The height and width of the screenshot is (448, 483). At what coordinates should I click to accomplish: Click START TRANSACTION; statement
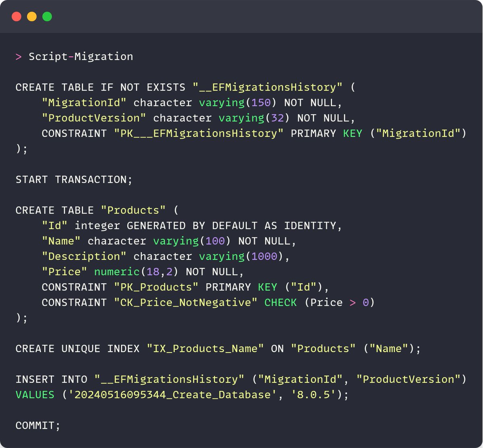pos(74,179)
